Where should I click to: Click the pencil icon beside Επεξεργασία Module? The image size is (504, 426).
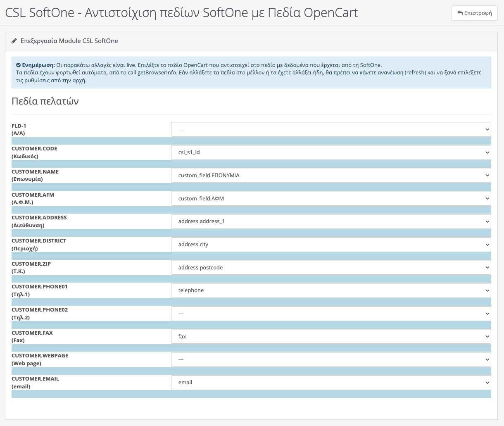tap(14, 41)
